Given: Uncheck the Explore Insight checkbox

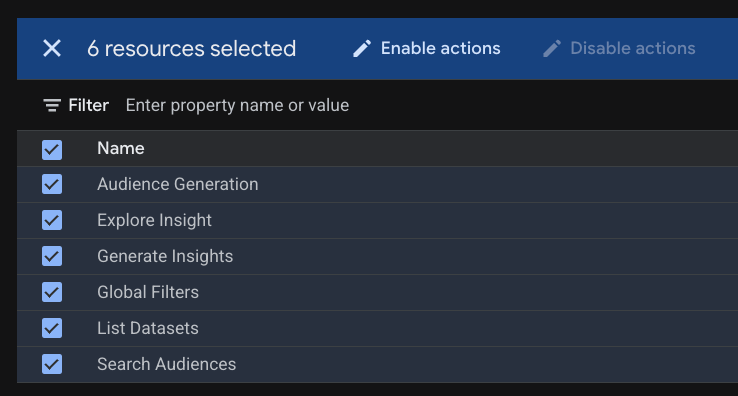Looking at the screenshot, I should 52,220.
